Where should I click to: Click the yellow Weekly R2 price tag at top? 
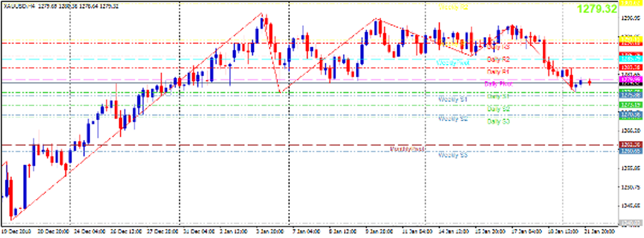click(x=631, y=3)
